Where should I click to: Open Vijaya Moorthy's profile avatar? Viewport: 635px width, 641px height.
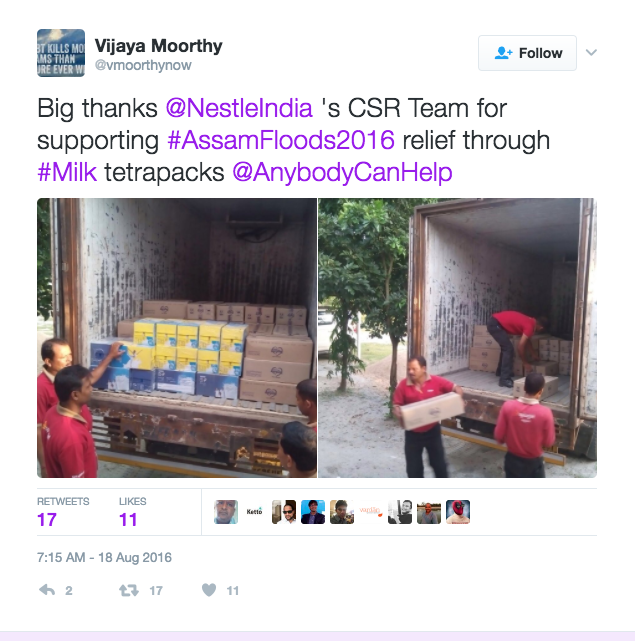(61, 53)
